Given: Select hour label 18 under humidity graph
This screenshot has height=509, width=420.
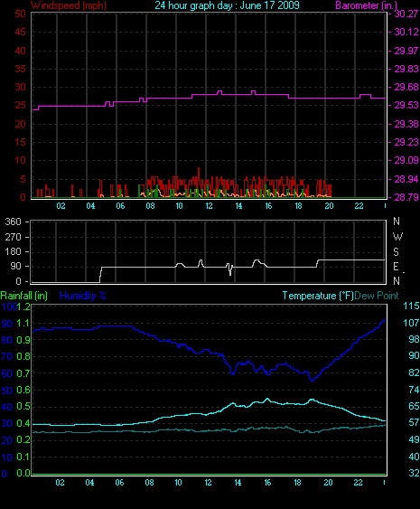Looking at the screenshot, I should 297,483.
